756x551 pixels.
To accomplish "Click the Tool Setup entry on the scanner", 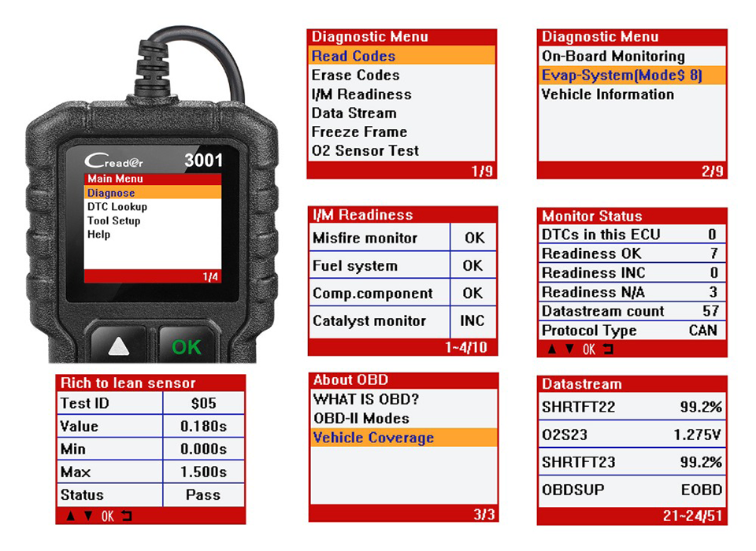I will (113, 221).
